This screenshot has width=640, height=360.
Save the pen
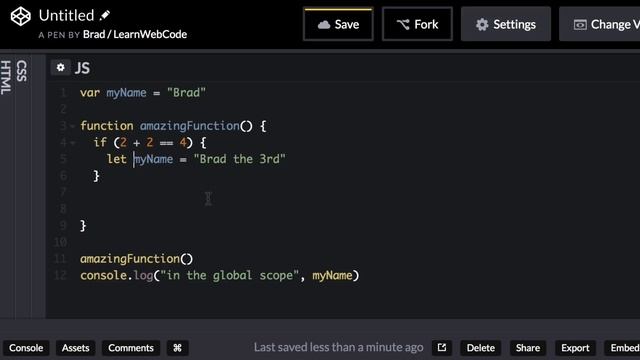(x=338, y=24)
